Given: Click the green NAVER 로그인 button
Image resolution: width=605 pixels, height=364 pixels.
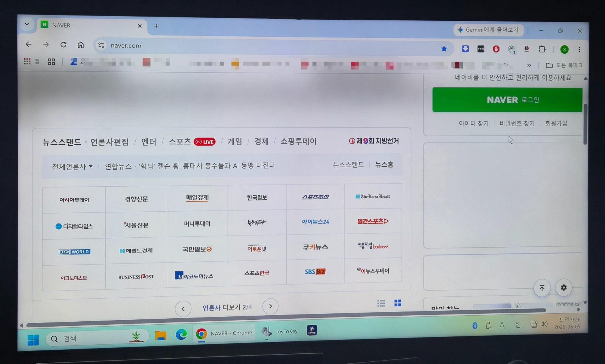Looking at the screenshot, I should 507,100.
